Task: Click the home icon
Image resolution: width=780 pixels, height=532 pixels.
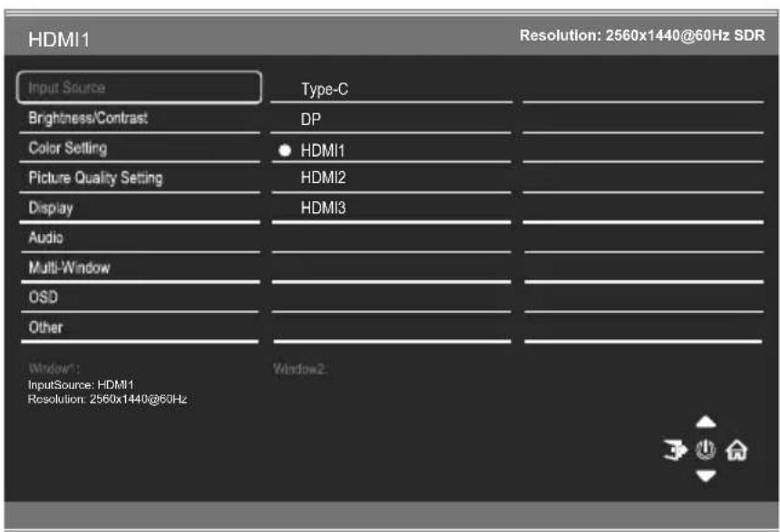Action: [736, 450]
